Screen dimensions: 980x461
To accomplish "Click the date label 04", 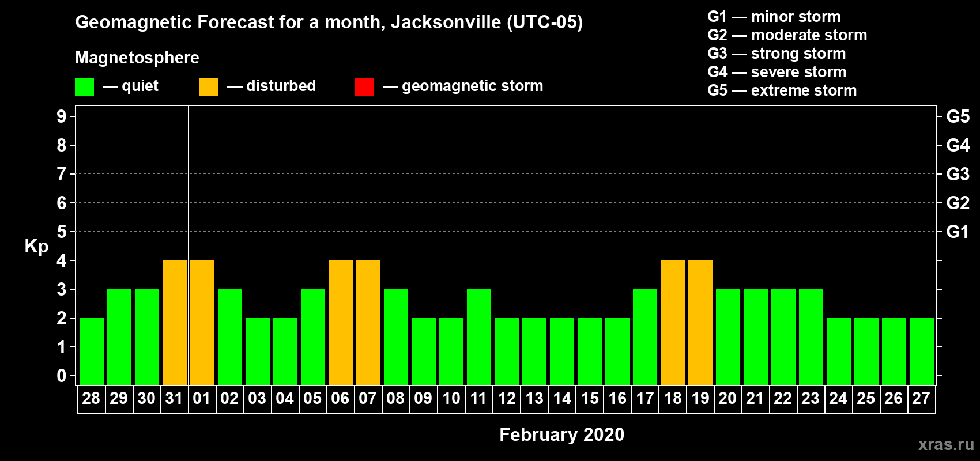I will (x=285, y=398).
